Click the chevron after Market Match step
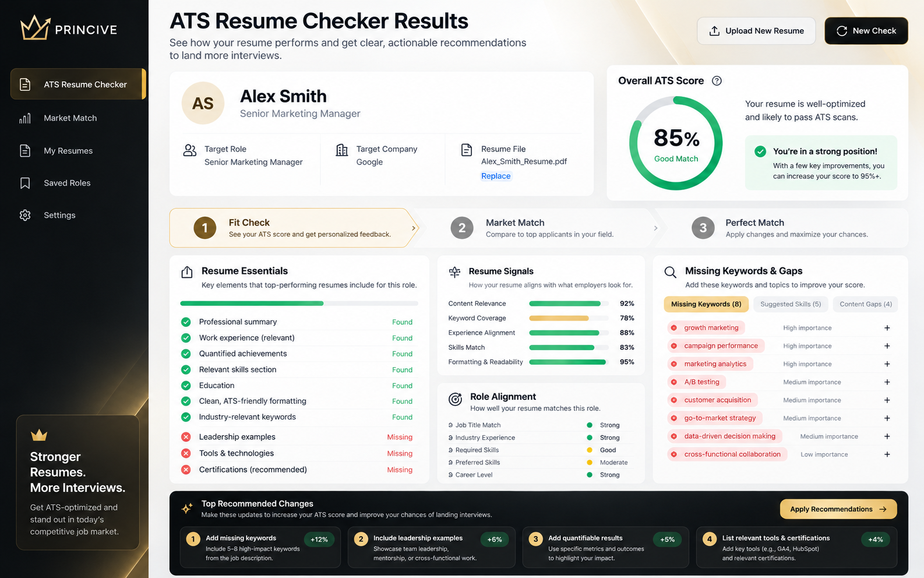 tap(655, 228)
